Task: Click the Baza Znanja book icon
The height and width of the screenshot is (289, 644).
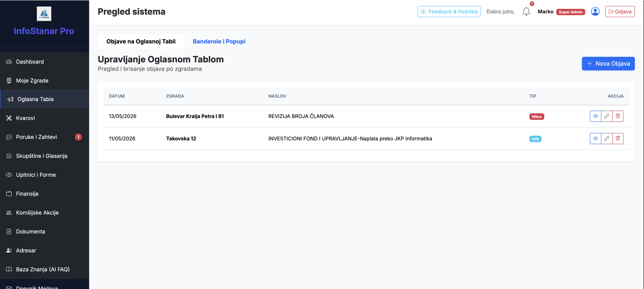Action: [x=9, y=269]
